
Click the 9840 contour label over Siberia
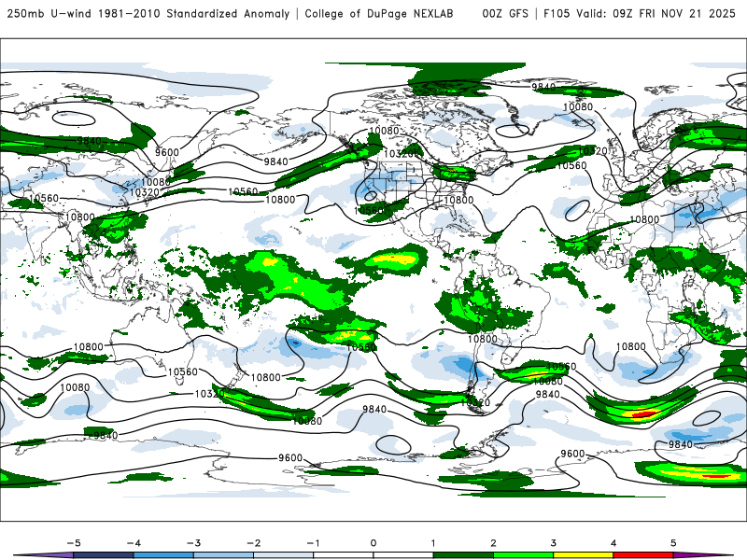(x=89, y=141)
